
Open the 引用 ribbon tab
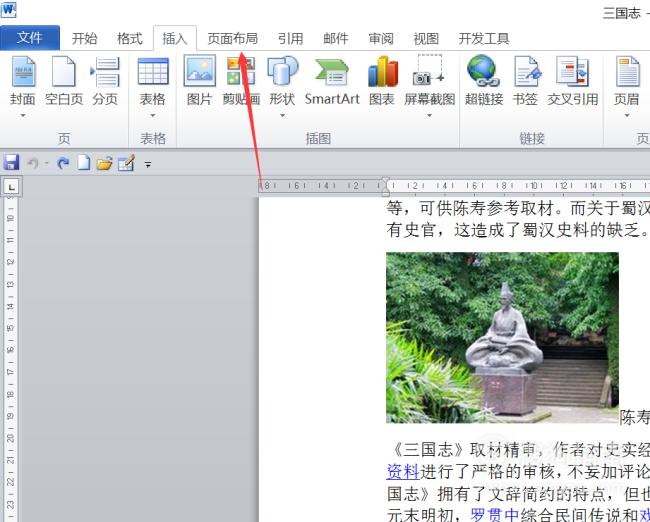pyautogui.click(x=291, y=39)
